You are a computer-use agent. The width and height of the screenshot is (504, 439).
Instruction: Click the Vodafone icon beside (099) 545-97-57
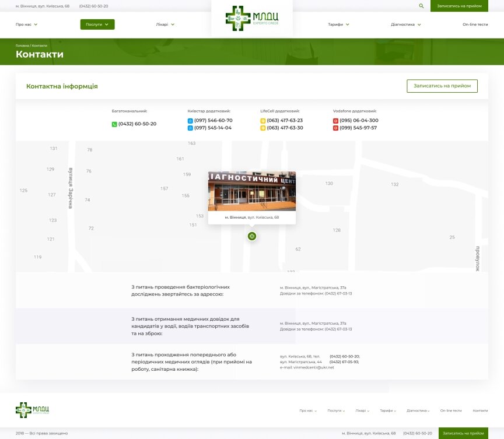(x=335, y=128)
